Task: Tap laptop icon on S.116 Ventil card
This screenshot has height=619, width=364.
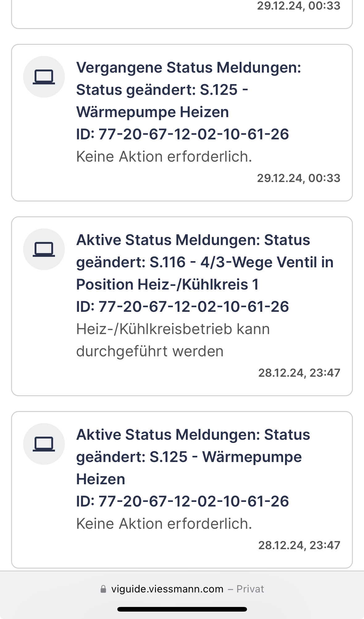Action: 44,249
